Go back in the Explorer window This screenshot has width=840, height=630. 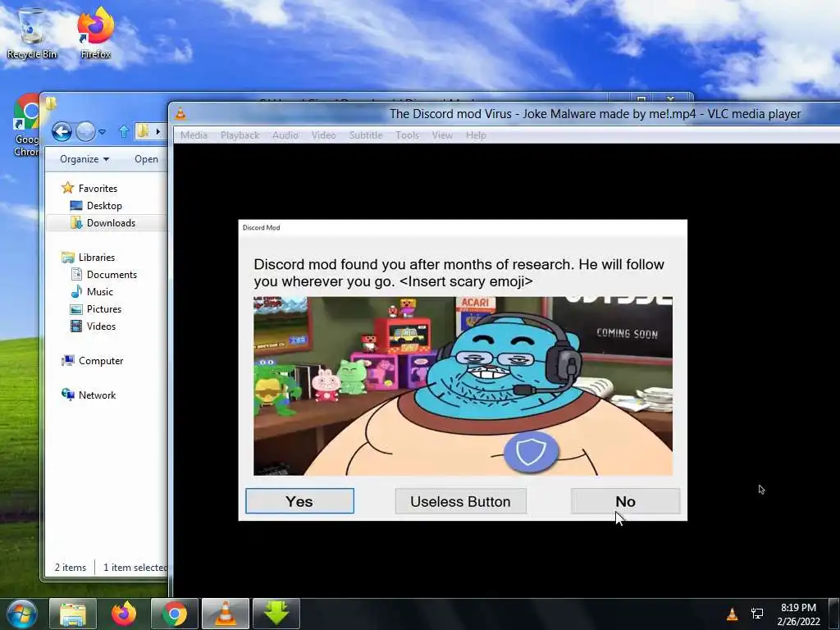(x=62, y=131)
